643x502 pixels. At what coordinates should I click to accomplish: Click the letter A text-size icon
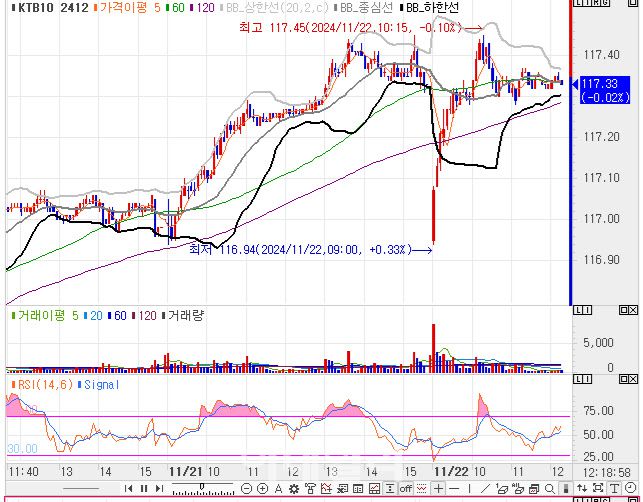click(x=279, y=489)
